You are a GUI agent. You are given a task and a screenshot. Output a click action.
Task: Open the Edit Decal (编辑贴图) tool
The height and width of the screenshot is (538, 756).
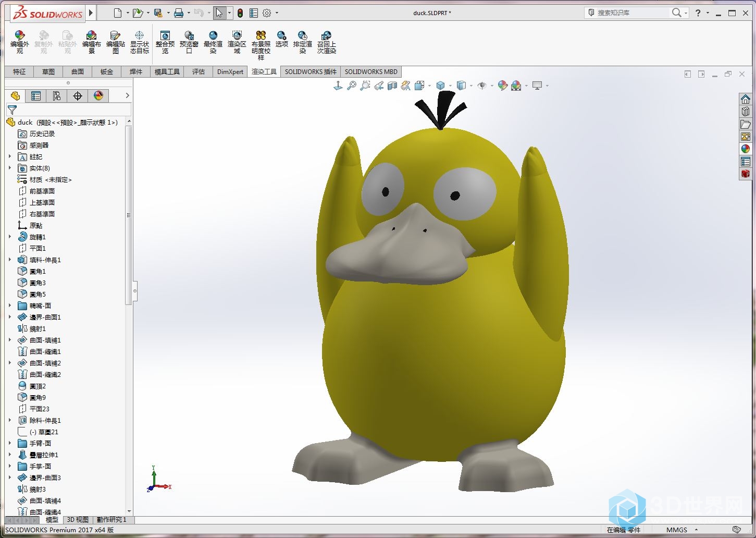coord(116,42)
